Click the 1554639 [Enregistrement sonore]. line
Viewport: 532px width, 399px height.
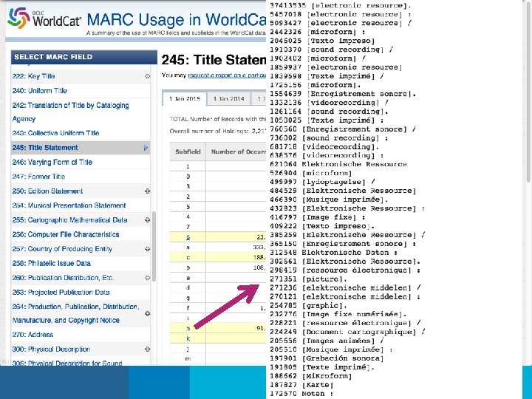point(343,94)
